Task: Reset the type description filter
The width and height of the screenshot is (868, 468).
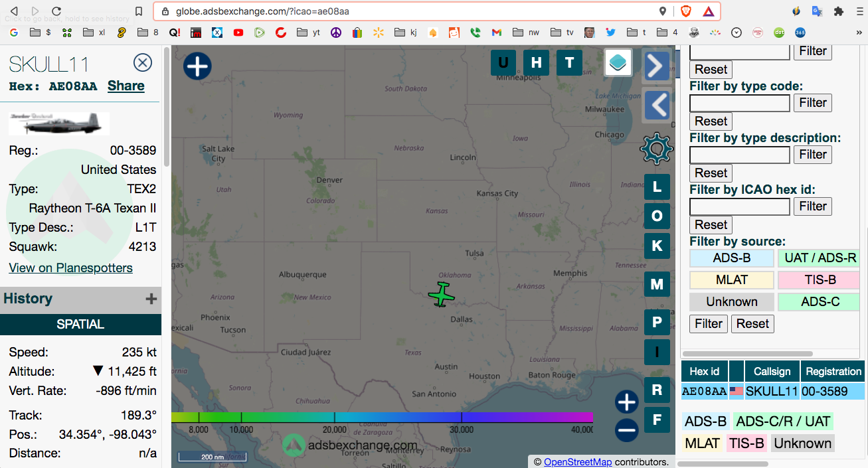Action: tap(711, 173)
